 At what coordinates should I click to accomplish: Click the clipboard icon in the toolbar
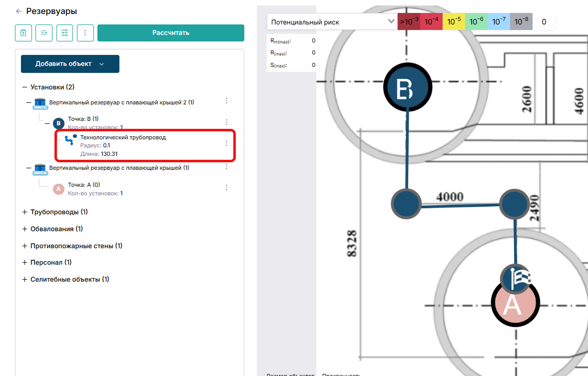pos(23,32)
